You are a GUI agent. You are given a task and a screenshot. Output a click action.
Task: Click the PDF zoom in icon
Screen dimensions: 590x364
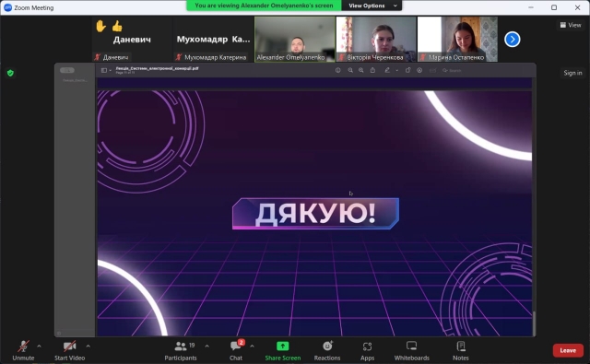(361, 70)
